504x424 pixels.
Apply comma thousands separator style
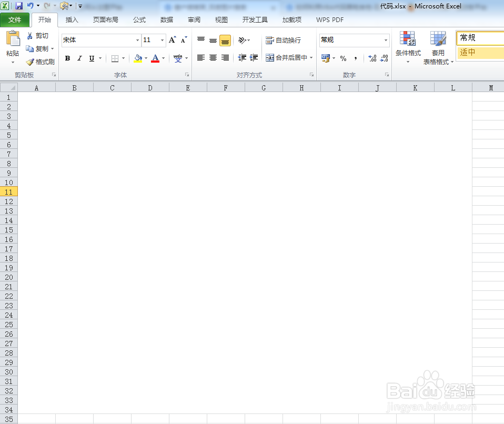356,58
